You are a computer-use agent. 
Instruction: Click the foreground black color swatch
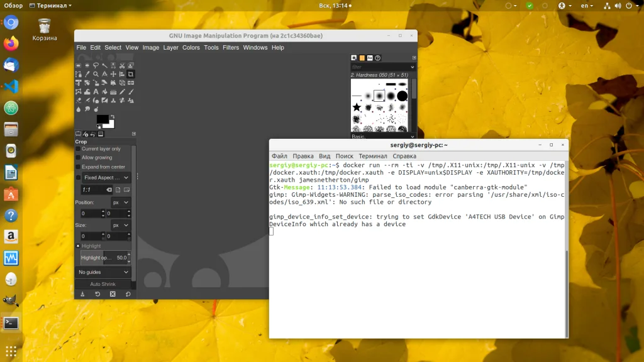coord(102,119)
